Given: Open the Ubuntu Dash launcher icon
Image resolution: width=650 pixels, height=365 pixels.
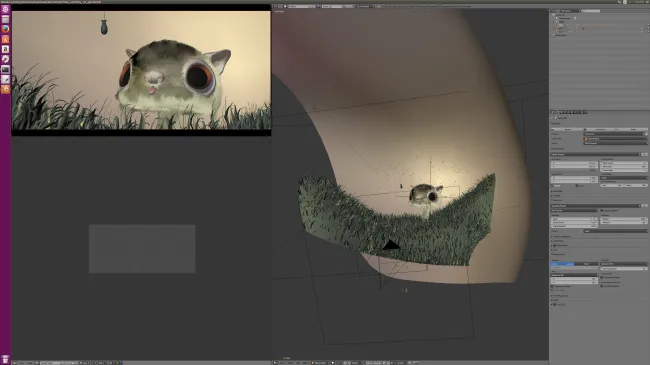Looking at the screenshot, I should pyautogui.click(x=5, y=9).
